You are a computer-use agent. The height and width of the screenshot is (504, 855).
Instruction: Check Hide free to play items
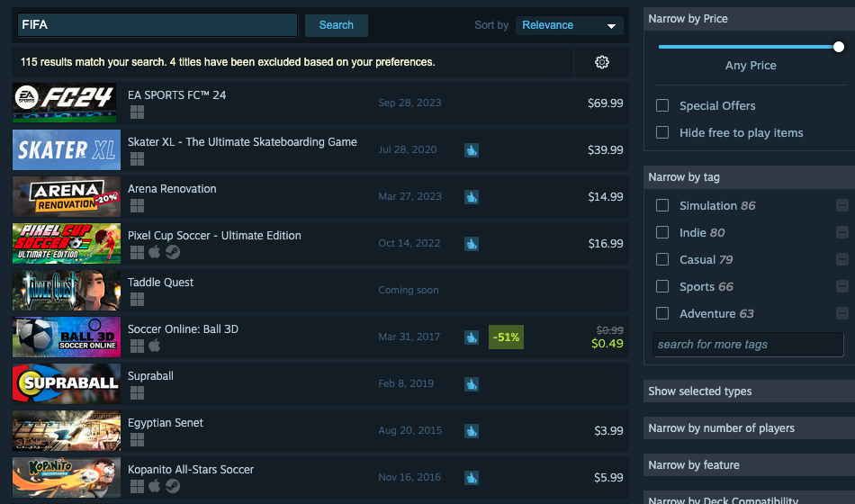tap(662, 132)
